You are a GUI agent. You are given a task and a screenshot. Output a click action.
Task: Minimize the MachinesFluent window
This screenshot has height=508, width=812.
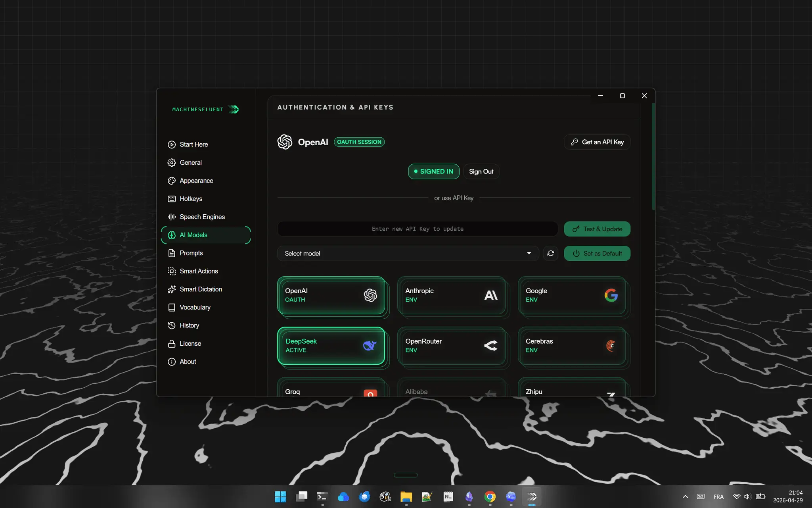pos(601,96)
